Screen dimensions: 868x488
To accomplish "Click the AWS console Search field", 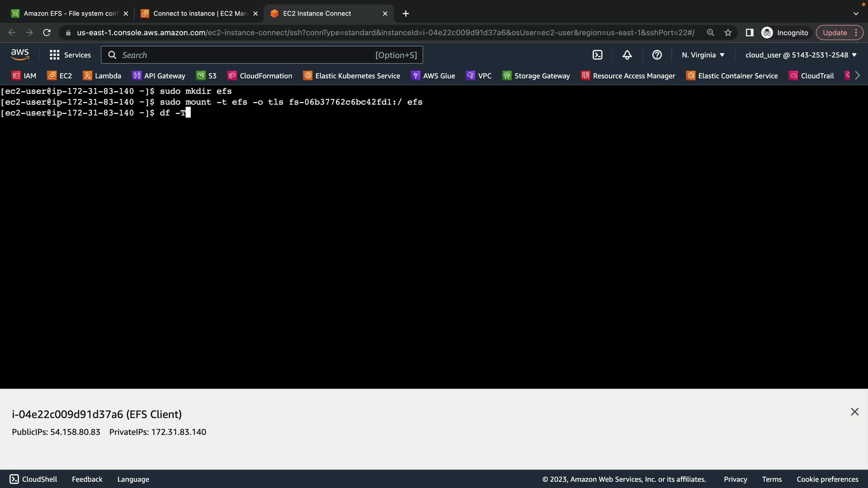I will tap(262, 55).
